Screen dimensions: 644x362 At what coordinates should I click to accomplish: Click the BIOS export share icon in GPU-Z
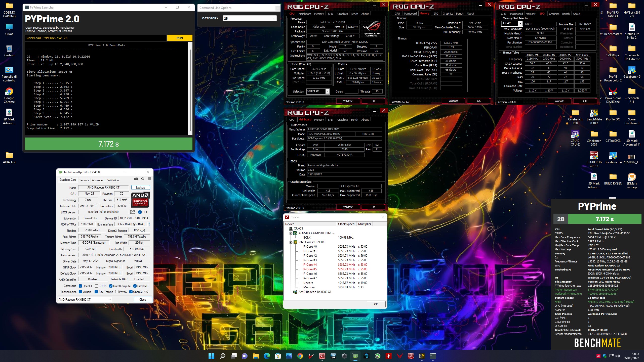click(133, 212)
